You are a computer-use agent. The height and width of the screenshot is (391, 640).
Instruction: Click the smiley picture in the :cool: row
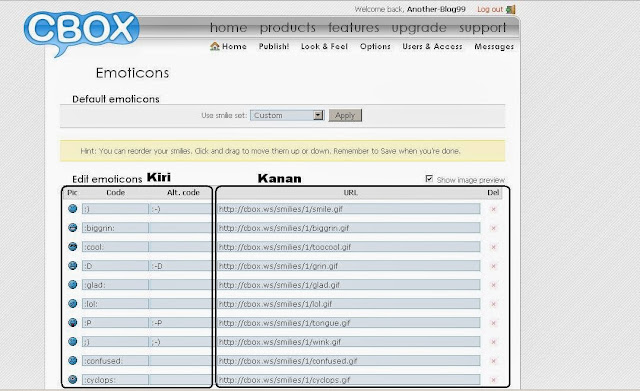(x=73, y=247)
